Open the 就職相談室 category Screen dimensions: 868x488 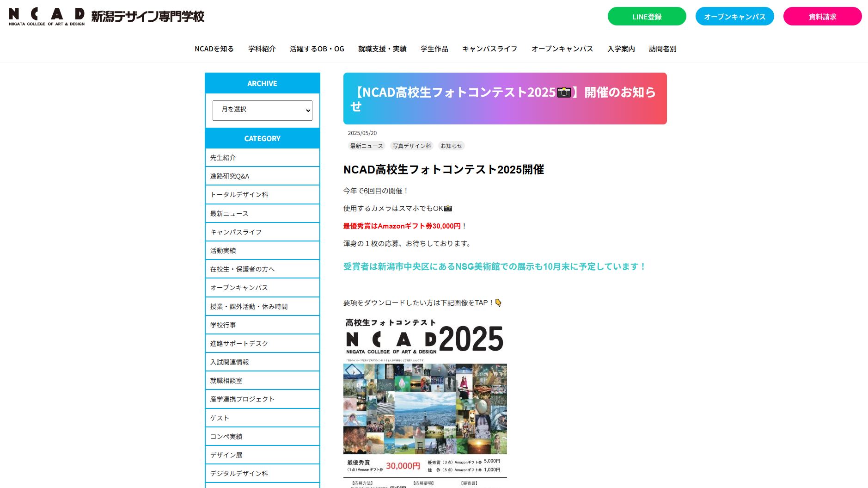[262, 381]
